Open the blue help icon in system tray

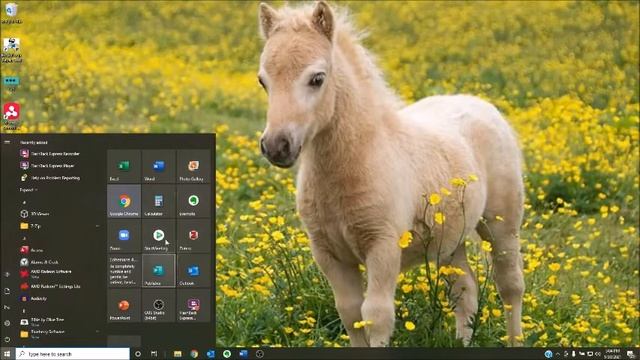(x=549, y=354)
